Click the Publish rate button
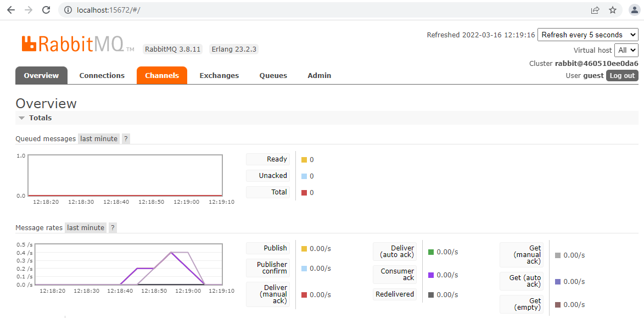The height and width of the screenshot is (318, 644). (268, 248)
